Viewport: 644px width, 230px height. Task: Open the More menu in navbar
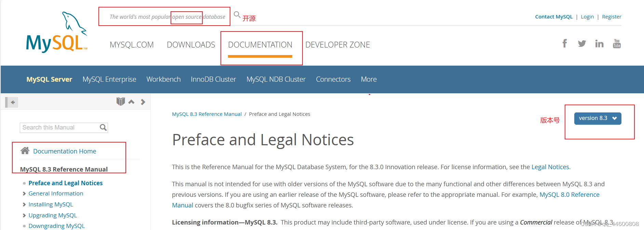[x=369, y=79]
